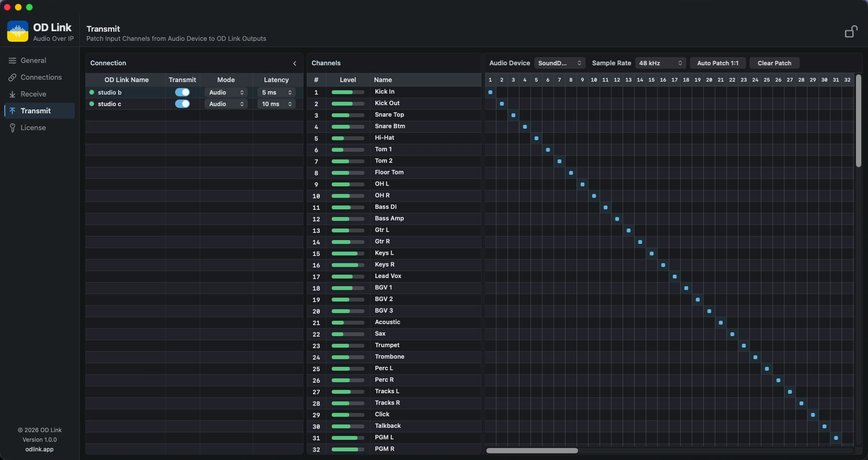868x460 pixels.
Task: Open Mode dropdown for studio c
Action: tap(226, 104)
